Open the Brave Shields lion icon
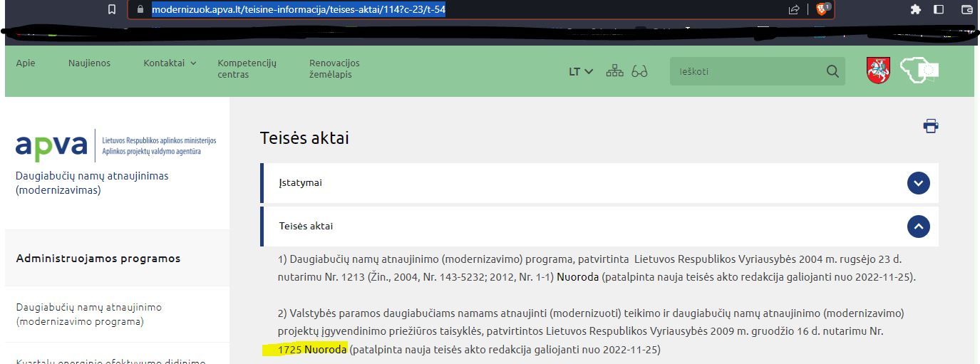 pyautogui.click(x=821, y=9)
